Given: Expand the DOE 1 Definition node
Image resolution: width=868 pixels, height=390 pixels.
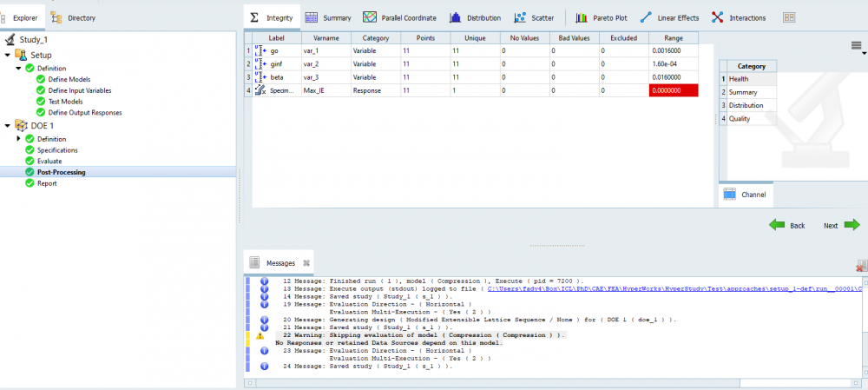Looking at the screenshot, I should point(19,138).
